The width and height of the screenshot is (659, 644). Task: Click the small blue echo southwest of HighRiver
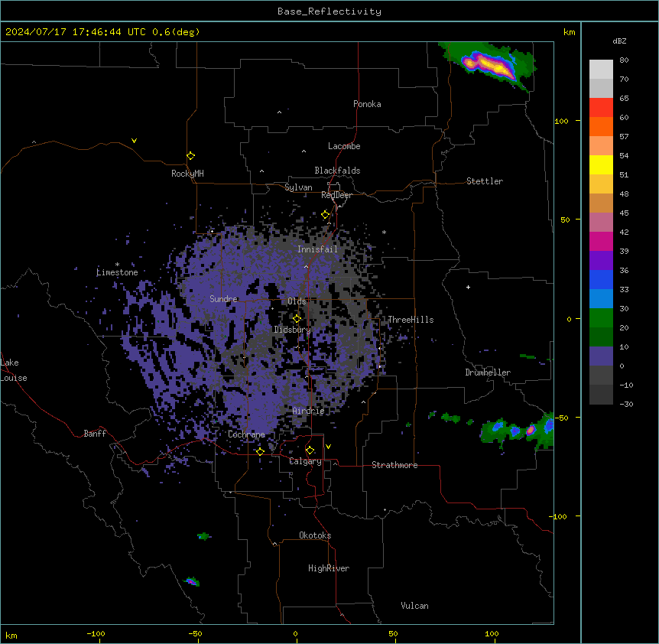192,581
